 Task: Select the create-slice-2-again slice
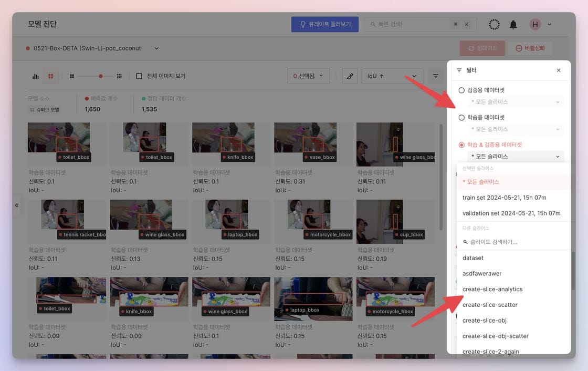point(513,351)
